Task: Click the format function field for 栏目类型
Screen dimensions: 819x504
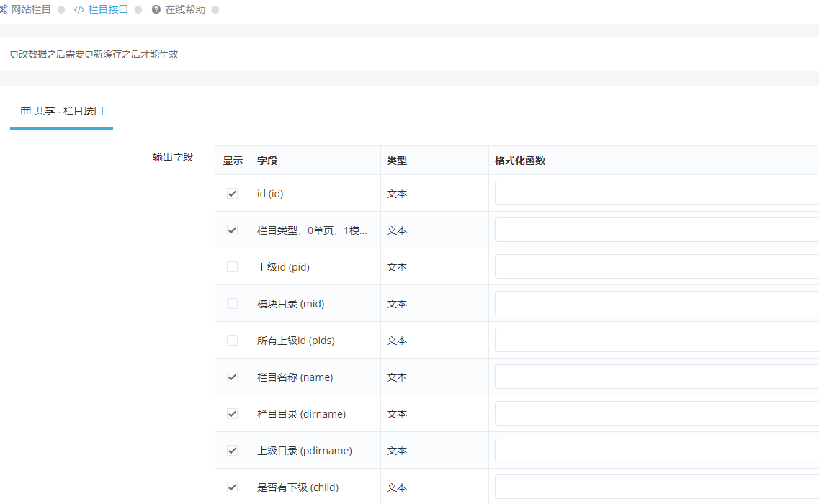Action: coord(657,230)
